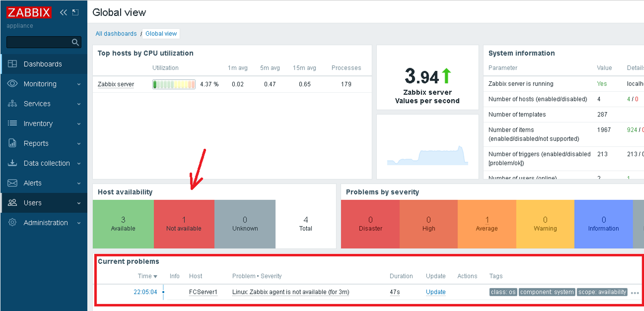644x311 pixels.
Task: Click the Average severity tile
Action: click(487, 224)
